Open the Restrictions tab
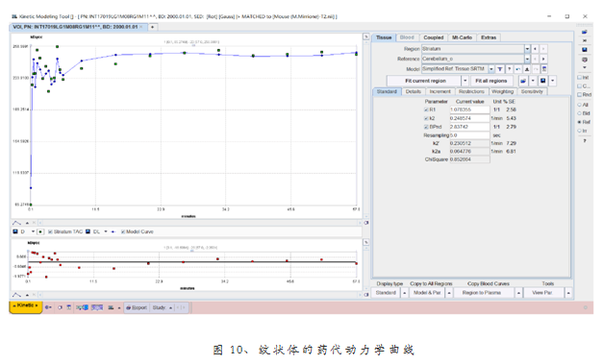This screenshot has height=364, width=603. pyautogui.click(x=471, y=92)
